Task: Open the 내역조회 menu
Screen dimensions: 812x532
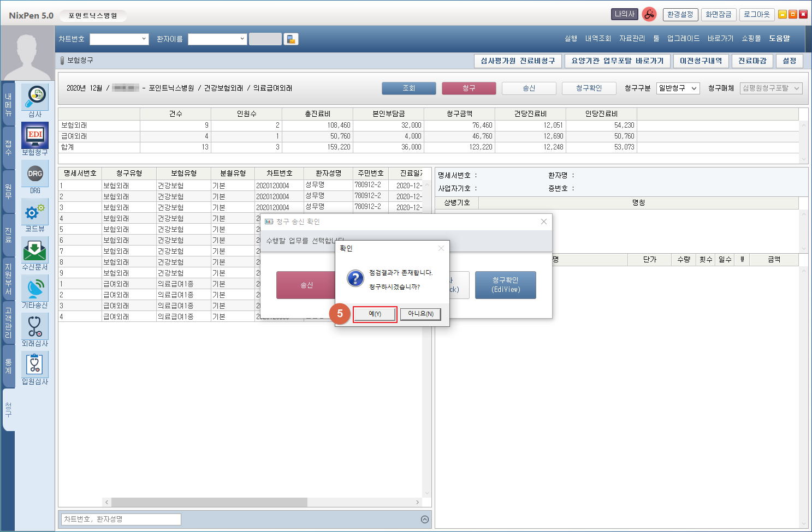Action: tap(598, 39)
